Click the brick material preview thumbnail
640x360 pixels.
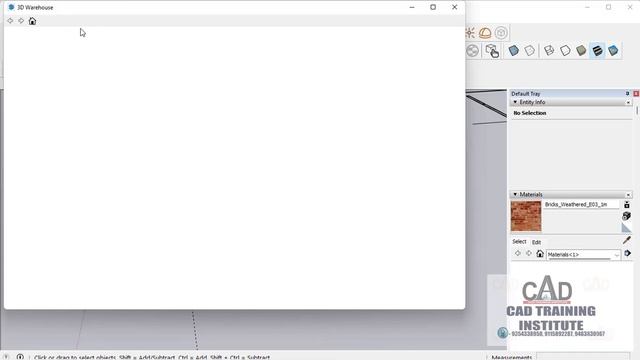tap(526, 216)
